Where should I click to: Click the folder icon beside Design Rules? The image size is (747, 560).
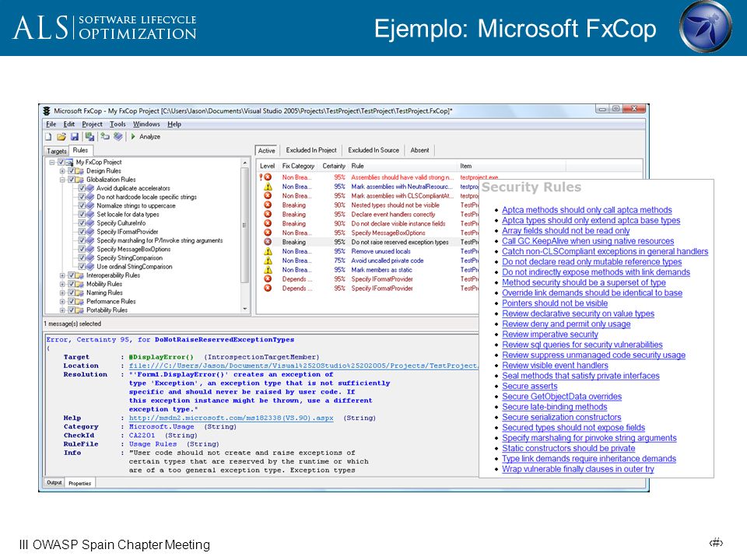coord(79,171)
